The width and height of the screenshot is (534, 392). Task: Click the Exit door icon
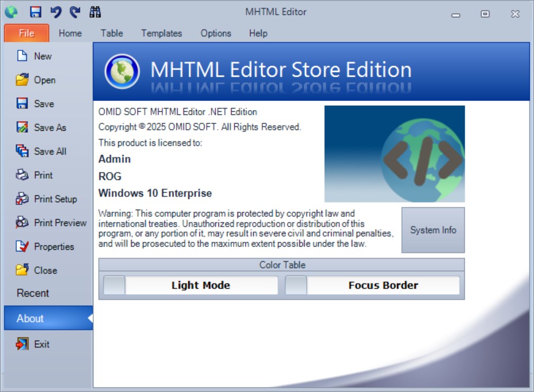(22, 344)
